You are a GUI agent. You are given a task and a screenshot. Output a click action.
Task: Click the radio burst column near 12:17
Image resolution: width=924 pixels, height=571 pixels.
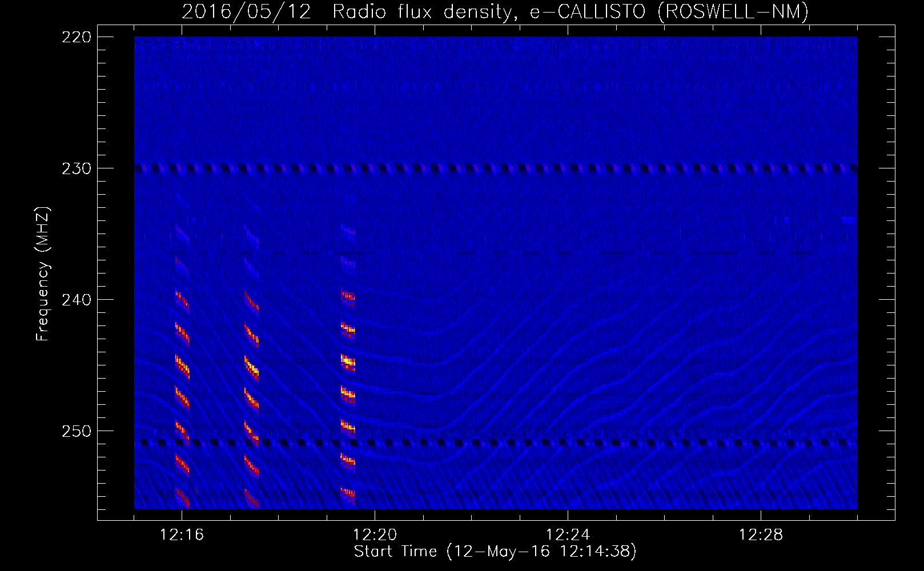252,365
